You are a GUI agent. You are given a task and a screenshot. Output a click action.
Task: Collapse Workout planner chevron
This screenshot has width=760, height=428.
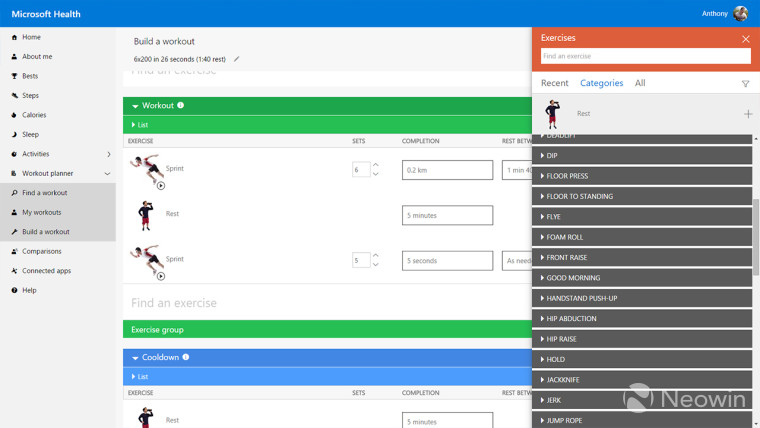(107, 174)
